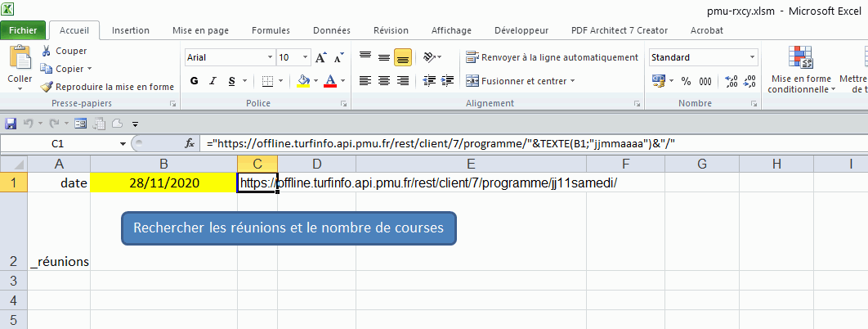The height and width of the screenshot is (329, 868).
Task: Open the Alignement group dialog launcher
Action: [x=638, y=104]
